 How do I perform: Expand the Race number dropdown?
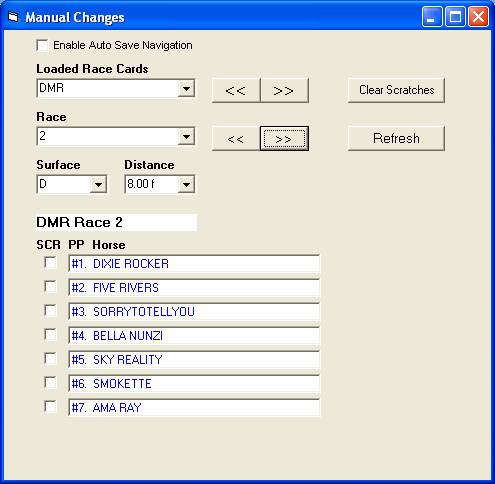pos(186,137)
